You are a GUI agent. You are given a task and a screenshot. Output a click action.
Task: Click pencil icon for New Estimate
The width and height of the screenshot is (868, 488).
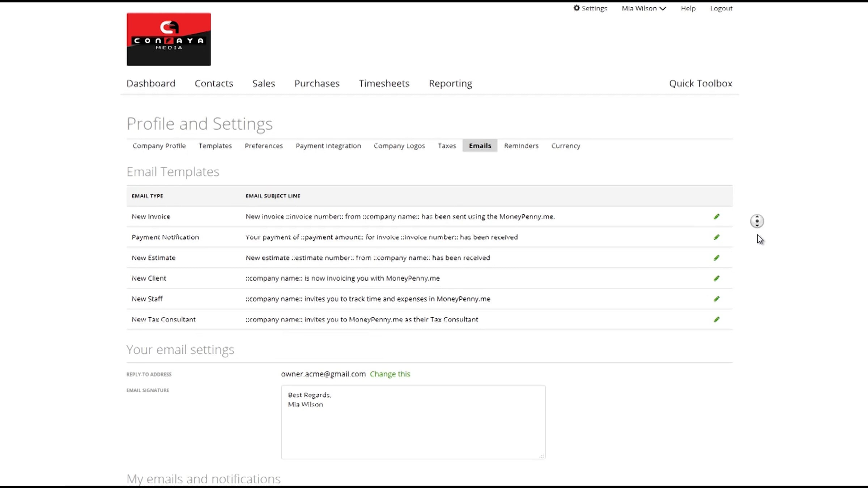click(716, 258)
